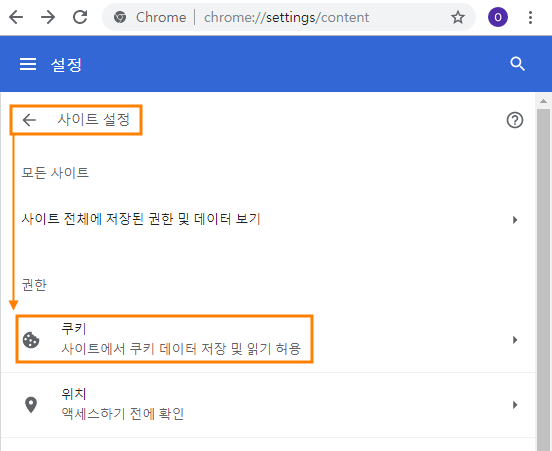The image size is (552, 451).
Task: Expand the 쿠키 row chevron
Action: click(x=515, y=340)
